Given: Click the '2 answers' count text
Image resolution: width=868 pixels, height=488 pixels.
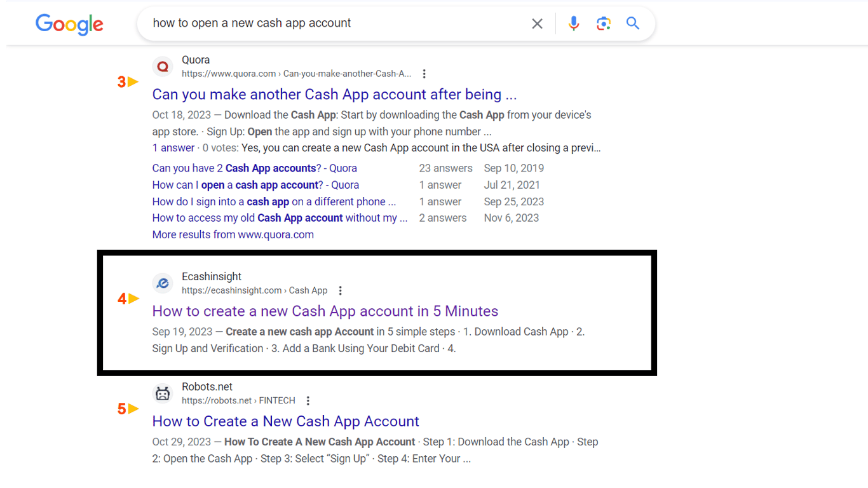Looking at the screenshot, I should [443, 218].
